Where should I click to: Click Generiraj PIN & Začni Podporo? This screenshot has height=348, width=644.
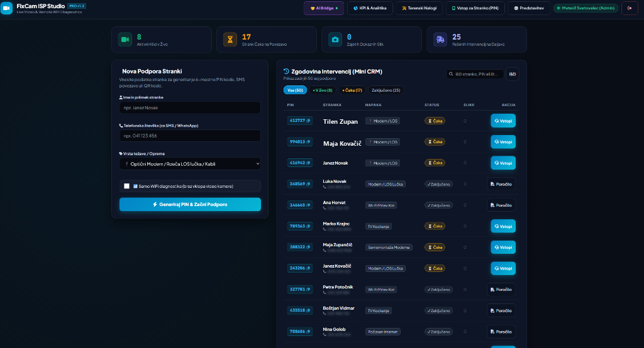[x=190, y=204]
